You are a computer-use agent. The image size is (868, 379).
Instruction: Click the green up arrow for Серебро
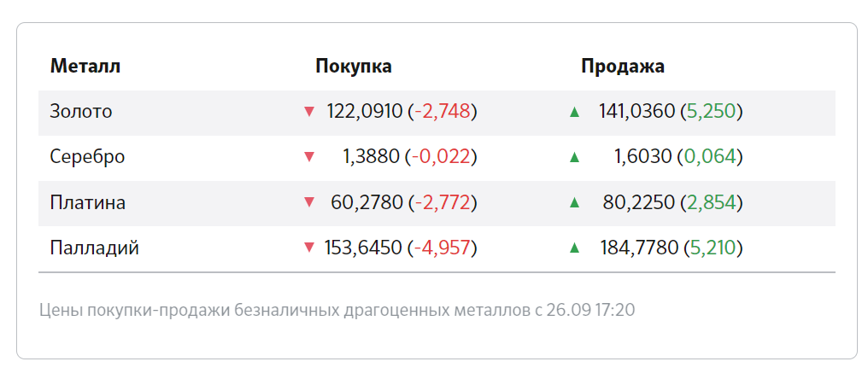[x=574, y=157]
